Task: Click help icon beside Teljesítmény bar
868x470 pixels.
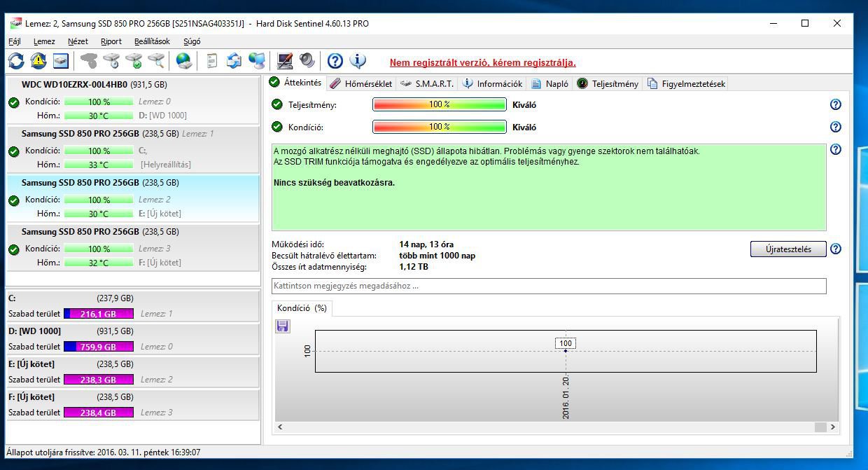Action: pos(835,104)
